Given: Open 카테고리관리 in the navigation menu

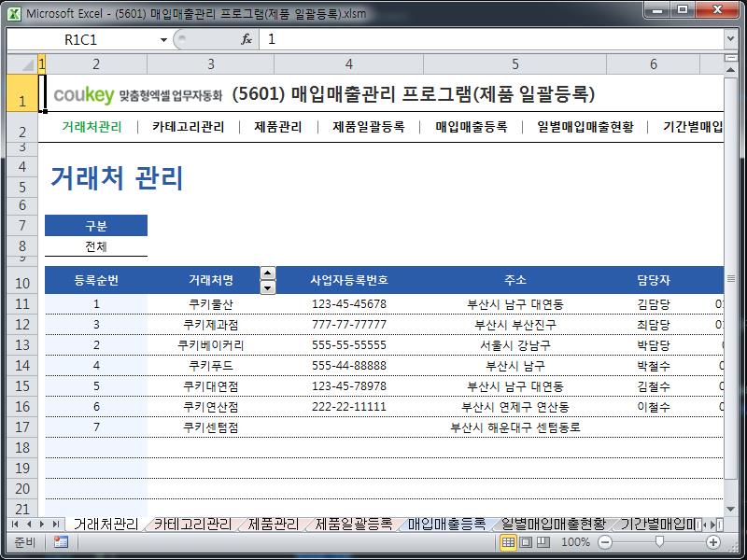Looking at the screenshot, I should pyautogui.click(x=189, y=127).
